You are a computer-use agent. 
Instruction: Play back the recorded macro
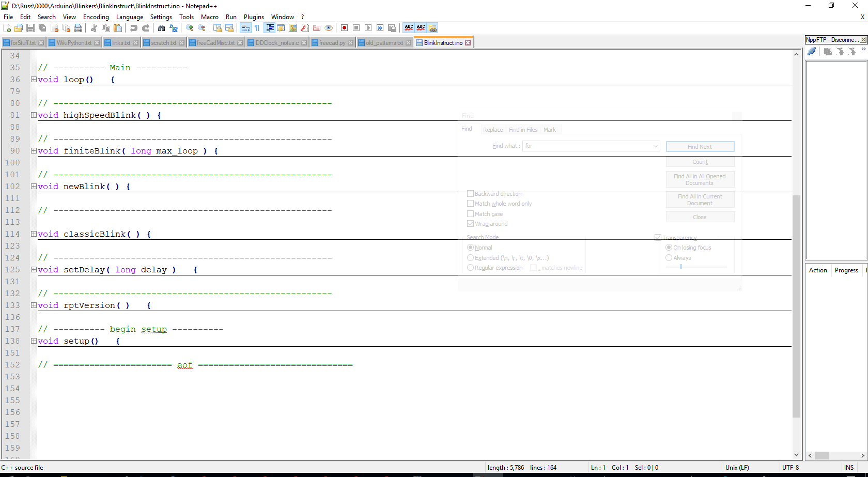click(368, 28)
